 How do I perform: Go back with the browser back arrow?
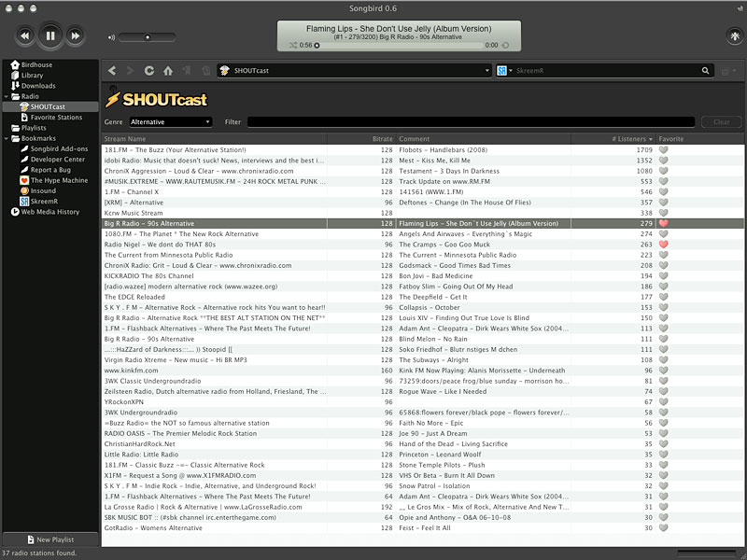(x=111, y=71)
